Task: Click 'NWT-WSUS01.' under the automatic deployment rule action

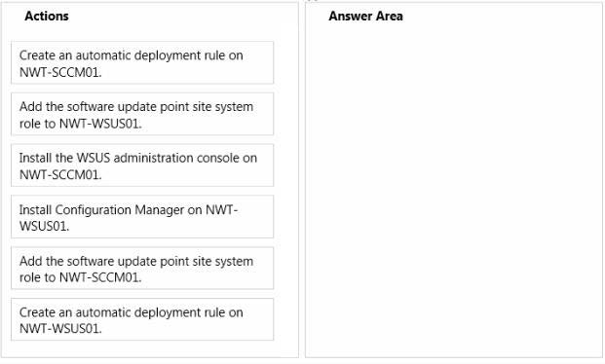Action: click(x=60, y=329)
